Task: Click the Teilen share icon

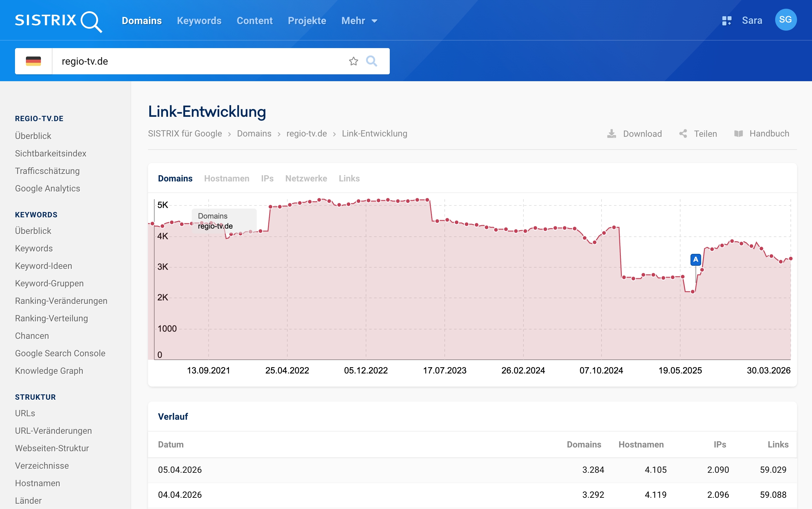Action: [683, 133]
